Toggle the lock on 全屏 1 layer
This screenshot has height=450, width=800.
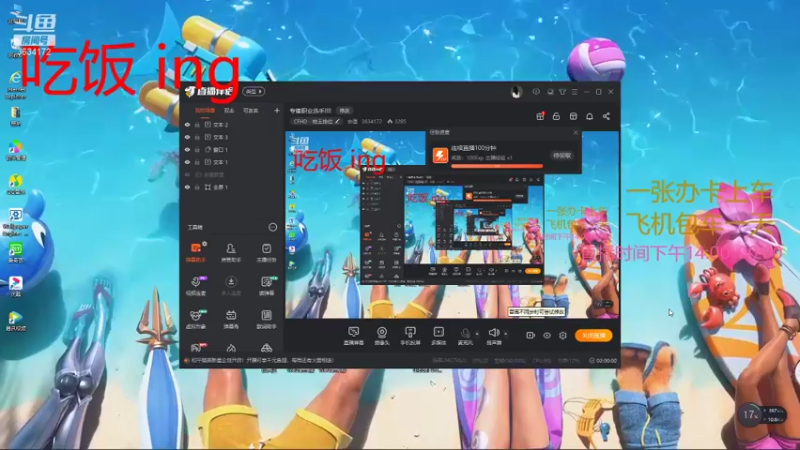point(197,187)
